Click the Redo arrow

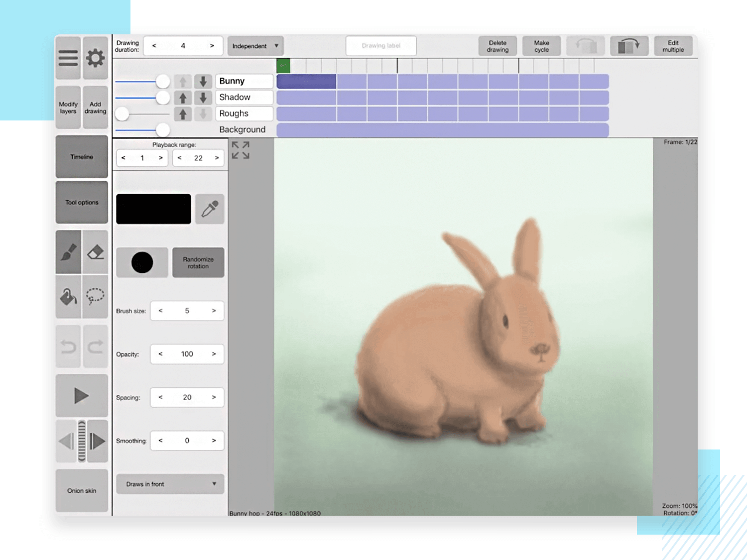[96, 346]
